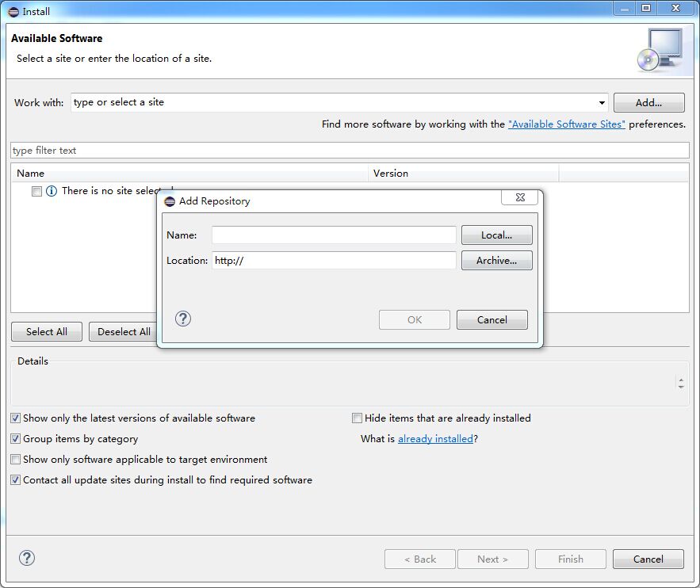The width and height of the screenshot is (700, 588).
Task: Enable Hide items that are already installed
Action: pos(358,418)
